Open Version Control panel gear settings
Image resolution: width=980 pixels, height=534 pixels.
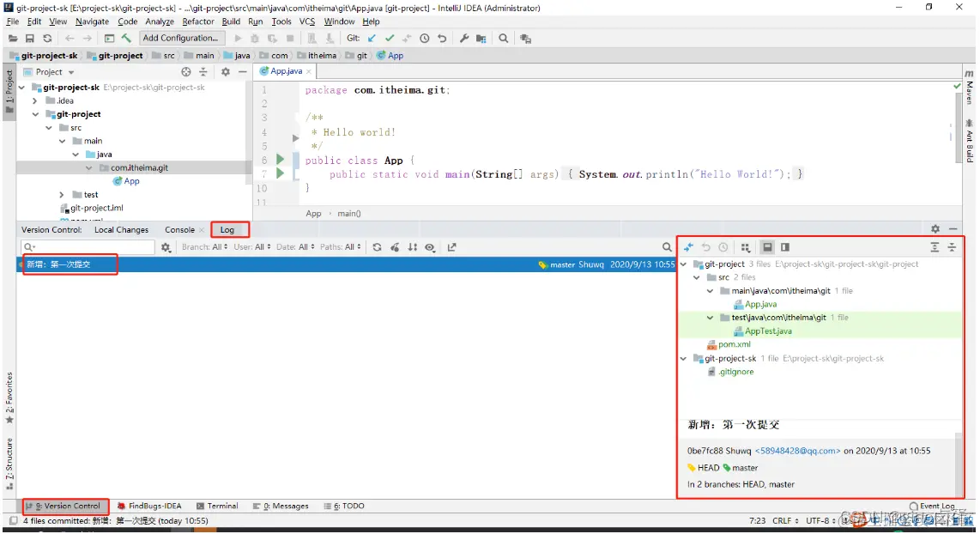click(935, 229)
